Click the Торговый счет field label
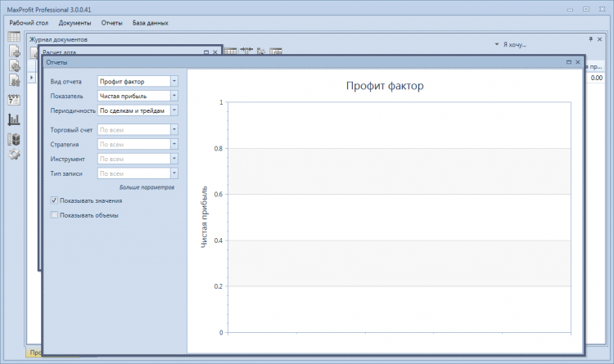 pyautogui.click(x=71, y=129)
